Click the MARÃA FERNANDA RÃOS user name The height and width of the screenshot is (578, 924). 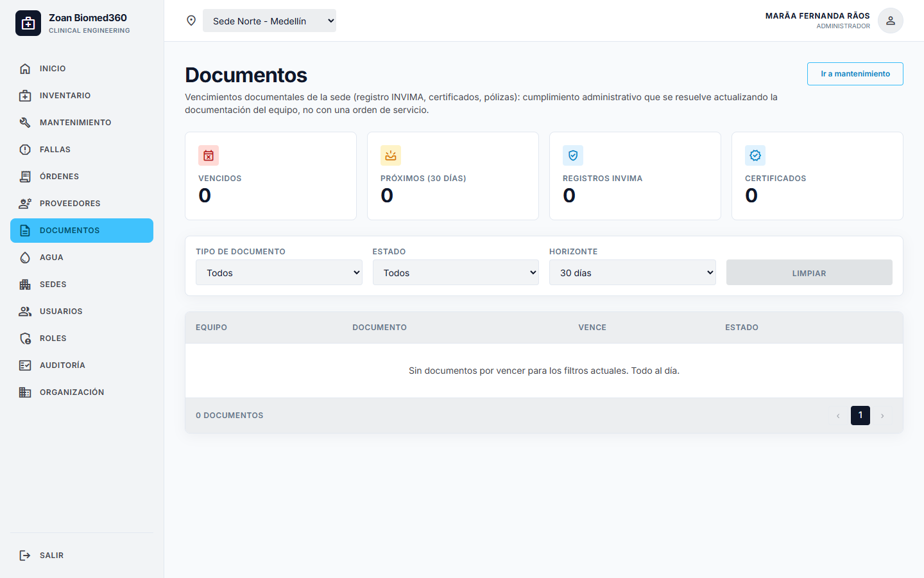click(817, 16)
